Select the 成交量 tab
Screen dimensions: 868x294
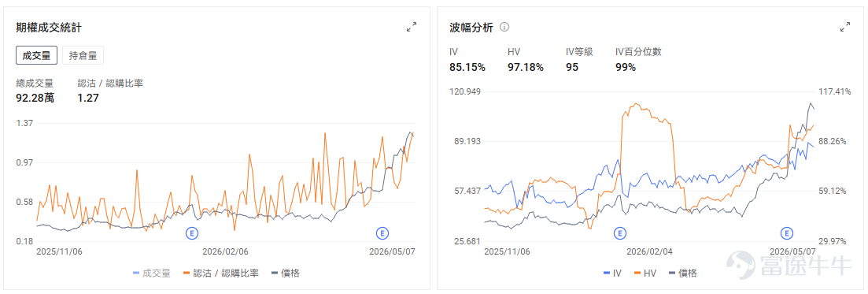(36, 55)
